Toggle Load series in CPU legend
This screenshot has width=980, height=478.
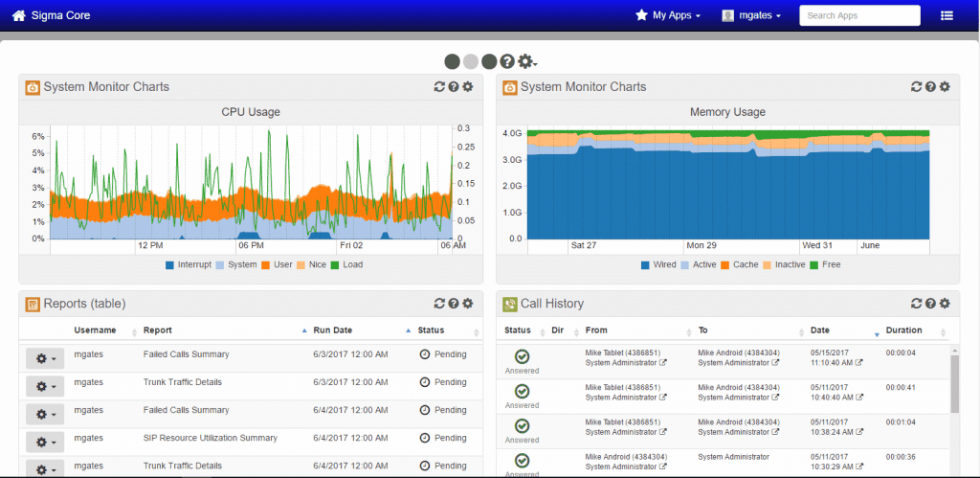tap(346, 264)
